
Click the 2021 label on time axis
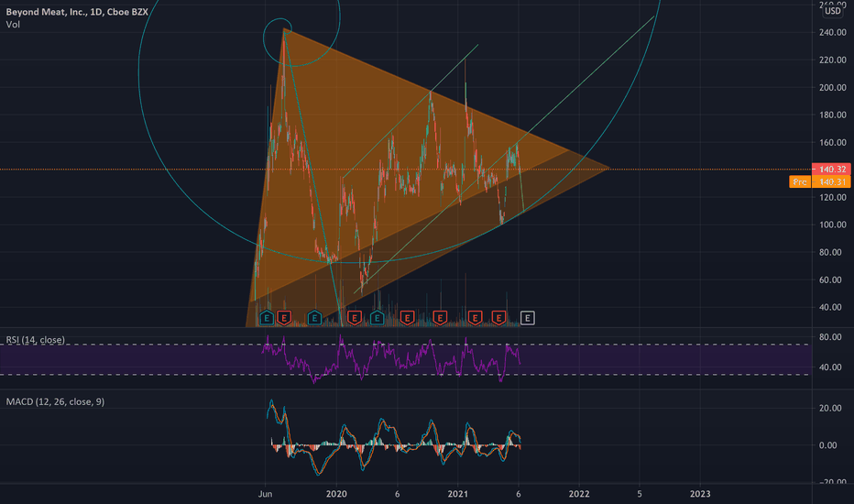pyautogui.click(x=457, y=494)
